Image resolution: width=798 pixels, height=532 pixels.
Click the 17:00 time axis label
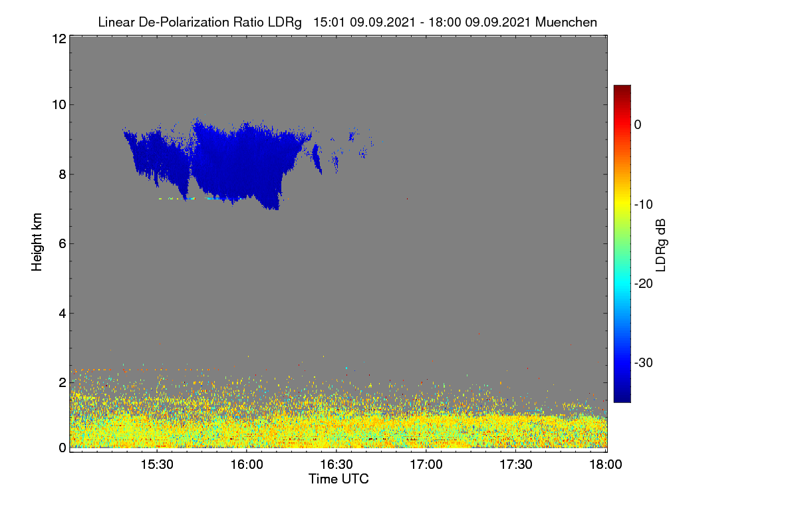pos(426,465)
